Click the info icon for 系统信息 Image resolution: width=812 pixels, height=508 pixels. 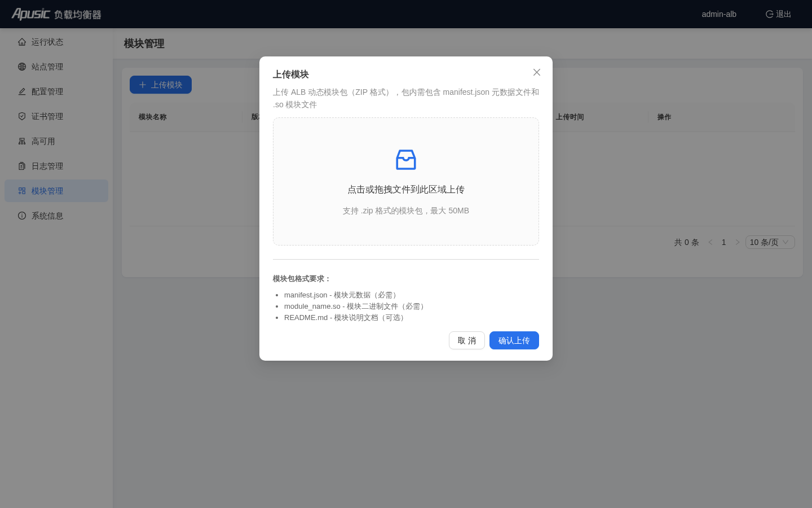click(22, 216)
